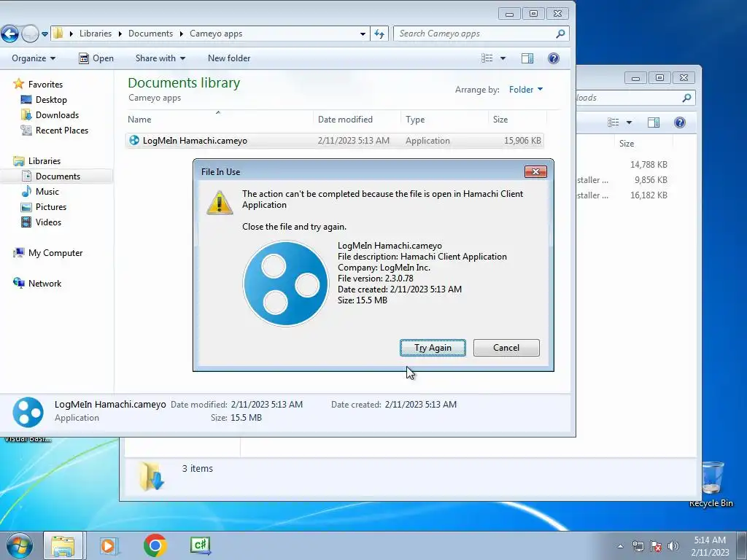Viewport: 747px width, 560px height.
Task: Open recent locations dropdown beside navigation arrows
Action: point(44,34)
